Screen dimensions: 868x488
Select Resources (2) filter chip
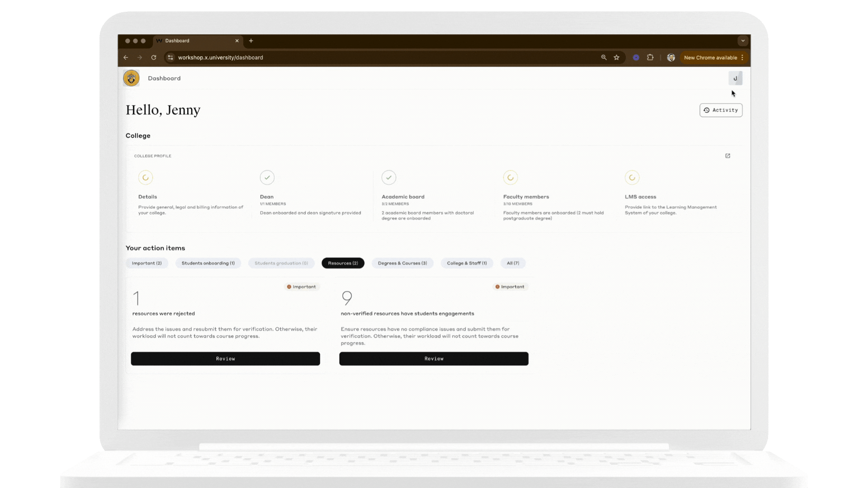pyautogui.click(x=343, y=263)
